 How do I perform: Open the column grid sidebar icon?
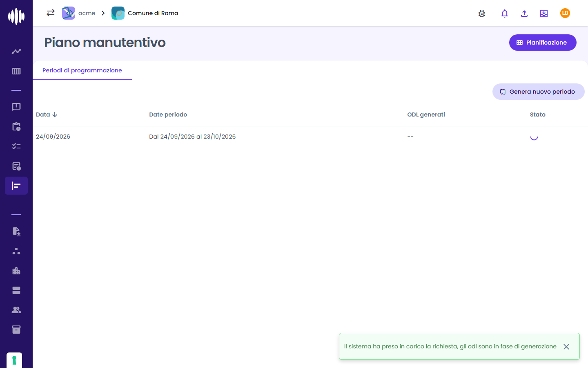pos(16,71)
